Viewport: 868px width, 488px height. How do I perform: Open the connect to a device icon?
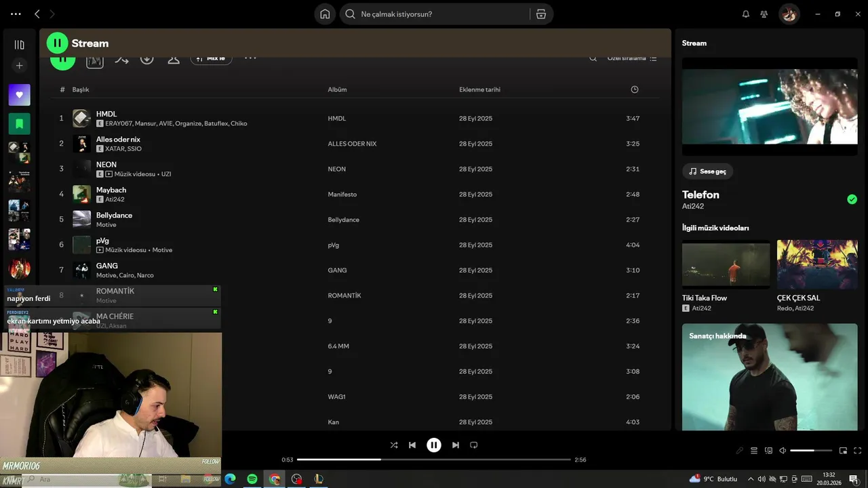point(768,451)
